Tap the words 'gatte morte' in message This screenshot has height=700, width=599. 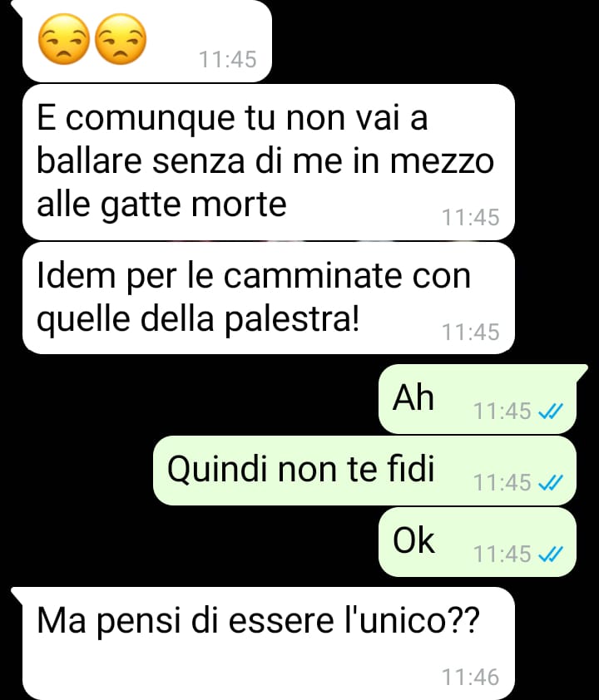[x=193, y=205]
